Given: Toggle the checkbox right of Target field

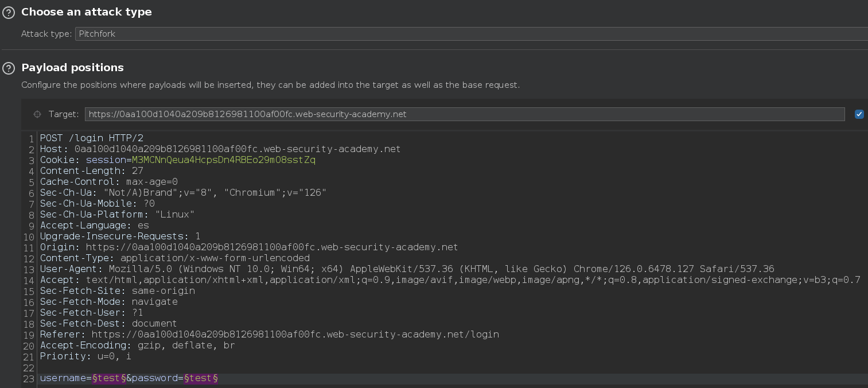Looking at the screenshot, I should click(x=859, y=114).
